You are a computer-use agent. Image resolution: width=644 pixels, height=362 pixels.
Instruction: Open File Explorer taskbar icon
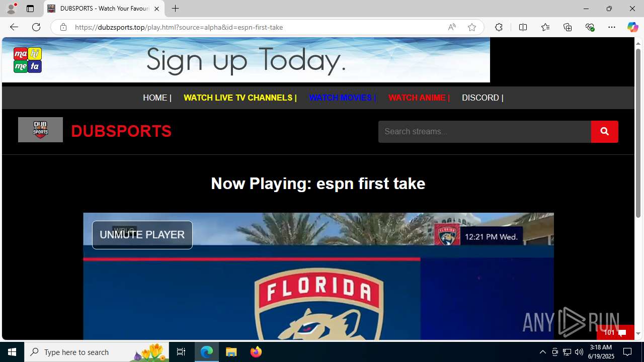coord(231,352)
